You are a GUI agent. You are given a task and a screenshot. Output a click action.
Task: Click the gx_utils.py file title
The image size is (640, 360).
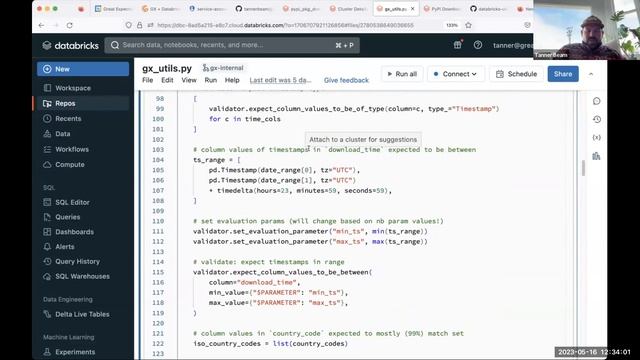coord(167,68)
